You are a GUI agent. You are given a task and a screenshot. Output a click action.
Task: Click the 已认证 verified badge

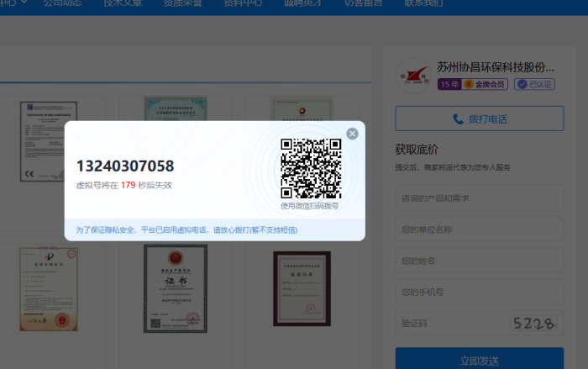click(534, 85)
